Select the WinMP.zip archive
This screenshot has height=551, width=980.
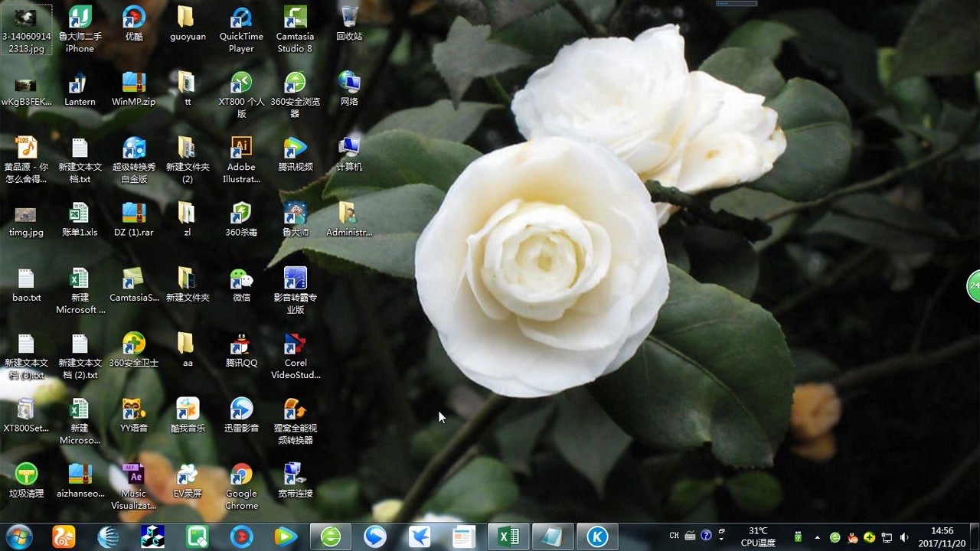coord(134,89)
